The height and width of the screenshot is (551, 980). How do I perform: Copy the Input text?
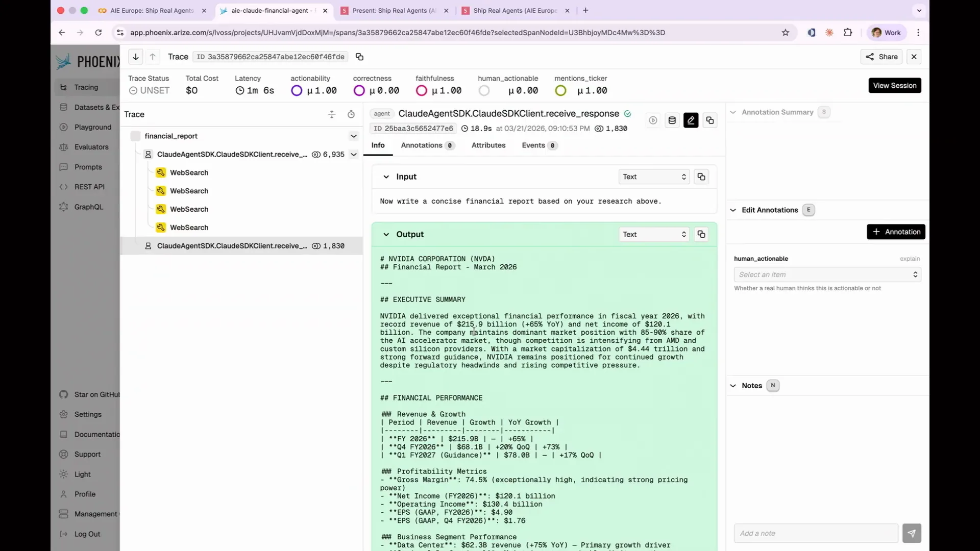click(x=701, y=177)
